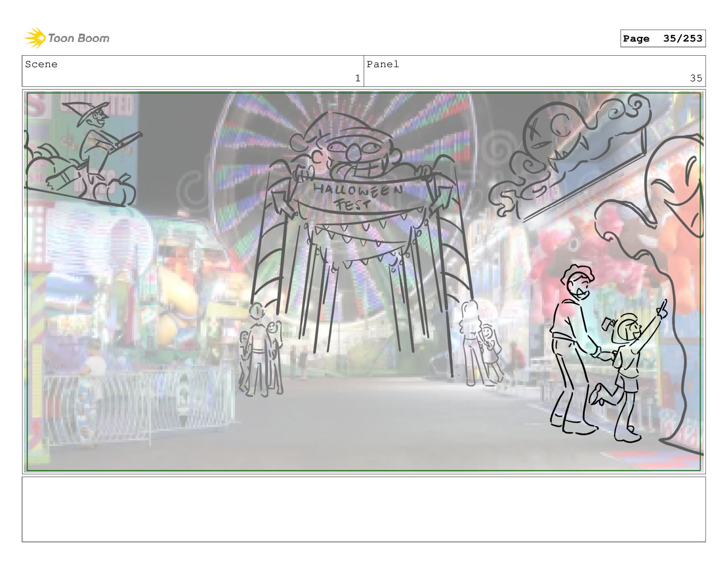Viewport: 728px width, 564px height.
Task: Click the scene number "1" value
Action: (x=358, y=78)
